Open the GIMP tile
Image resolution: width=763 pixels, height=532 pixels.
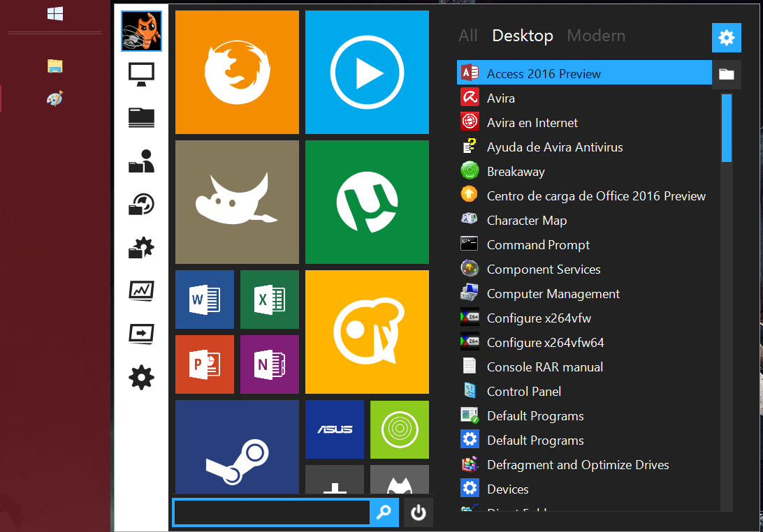pos(237,202)
